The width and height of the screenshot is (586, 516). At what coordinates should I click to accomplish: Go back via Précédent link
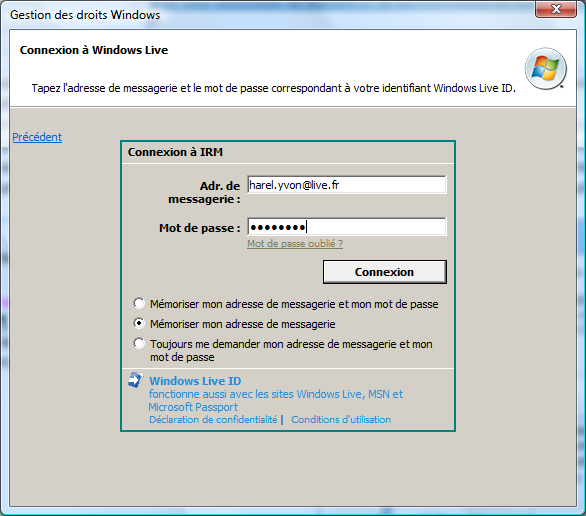(x=37, y=137)
